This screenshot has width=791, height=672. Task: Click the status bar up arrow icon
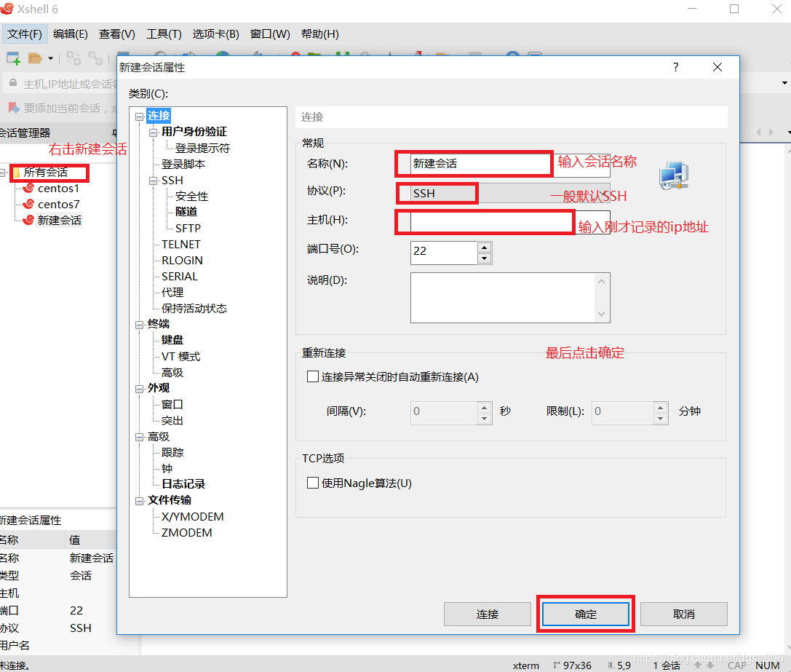pyautogui.click(x=698, y=665)
